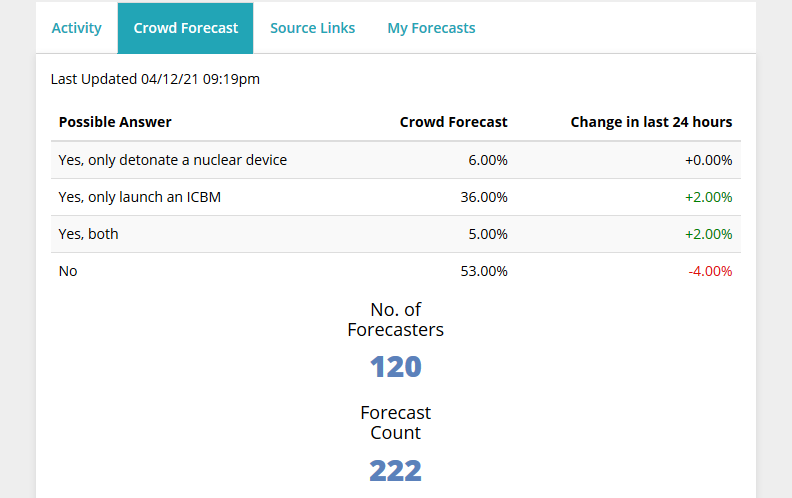Viewport: 792px width, 498px height.
Task: Open the Activity tab
Action: click(76, 28)
